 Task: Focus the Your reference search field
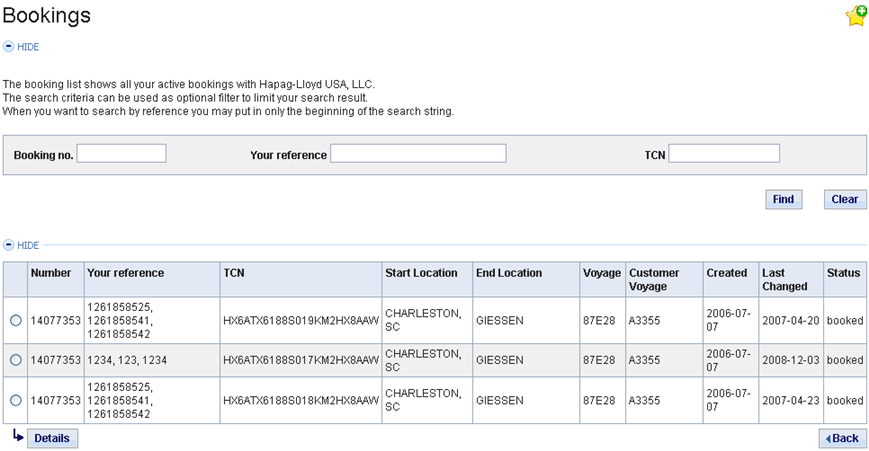(418, 153)
